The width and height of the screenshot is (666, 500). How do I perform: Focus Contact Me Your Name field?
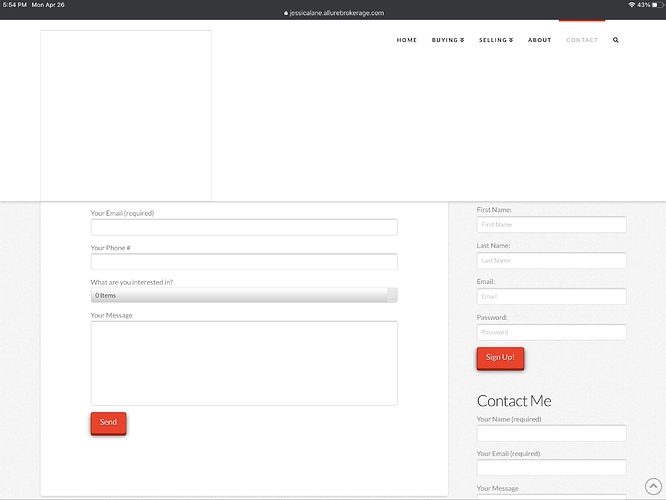(551, 433)
